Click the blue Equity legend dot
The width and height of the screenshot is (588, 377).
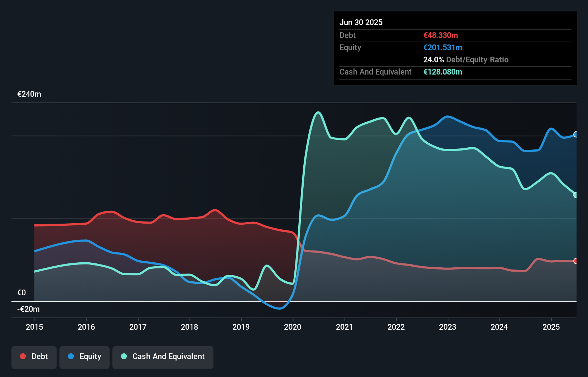click(71, 356)
